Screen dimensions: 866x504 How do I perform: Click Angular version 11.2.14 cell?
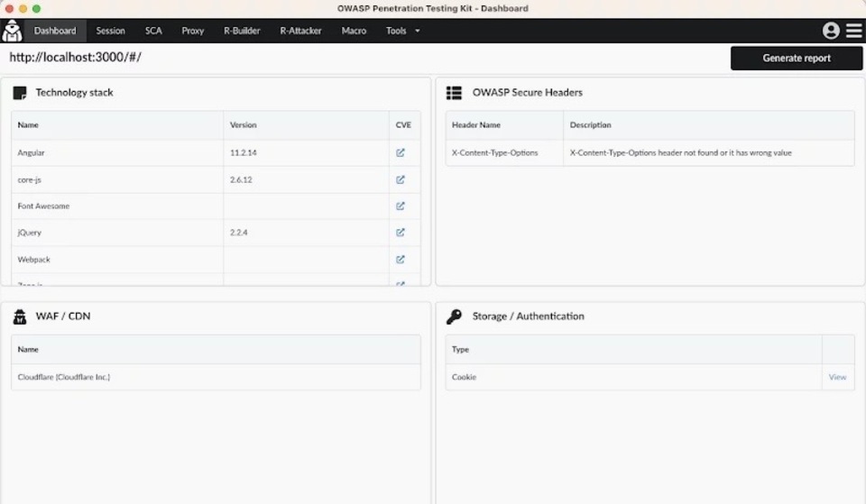306,153
